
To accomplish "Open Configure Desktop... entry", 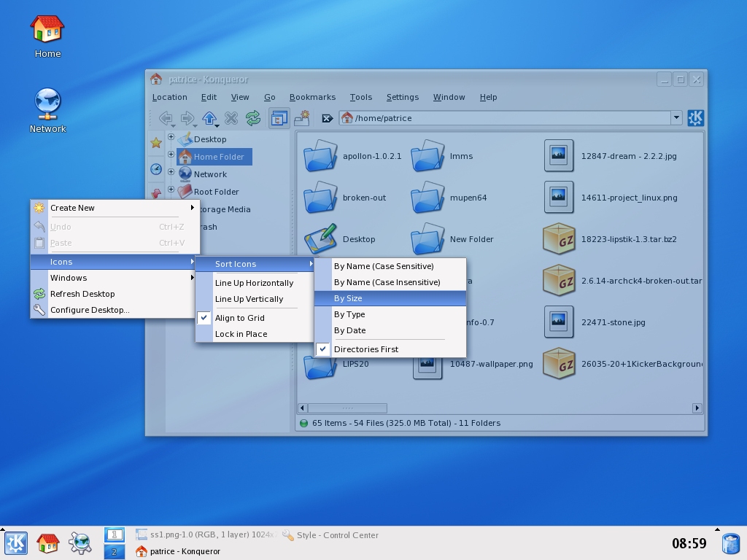I will point(114,309).
